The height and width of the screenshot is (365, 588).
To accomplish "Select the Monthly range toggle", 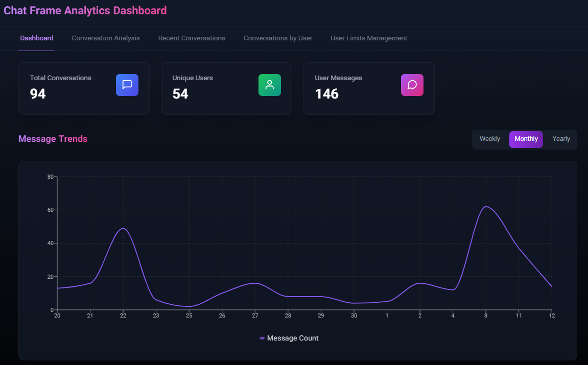I will coord(526,139).
